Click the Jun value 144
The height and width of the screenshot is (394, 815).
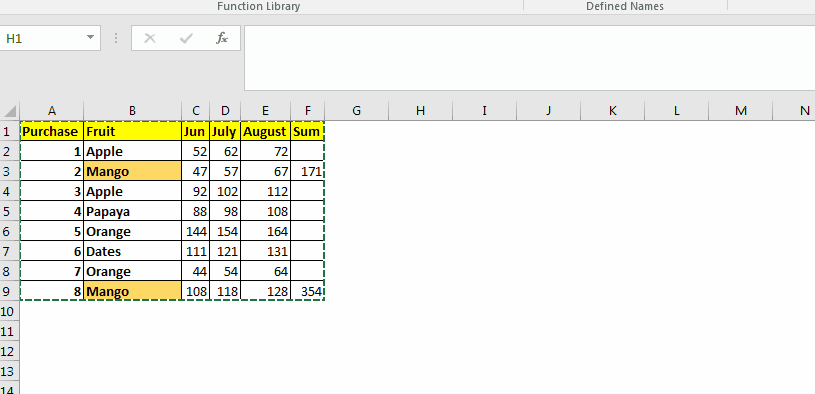point(196,232)
